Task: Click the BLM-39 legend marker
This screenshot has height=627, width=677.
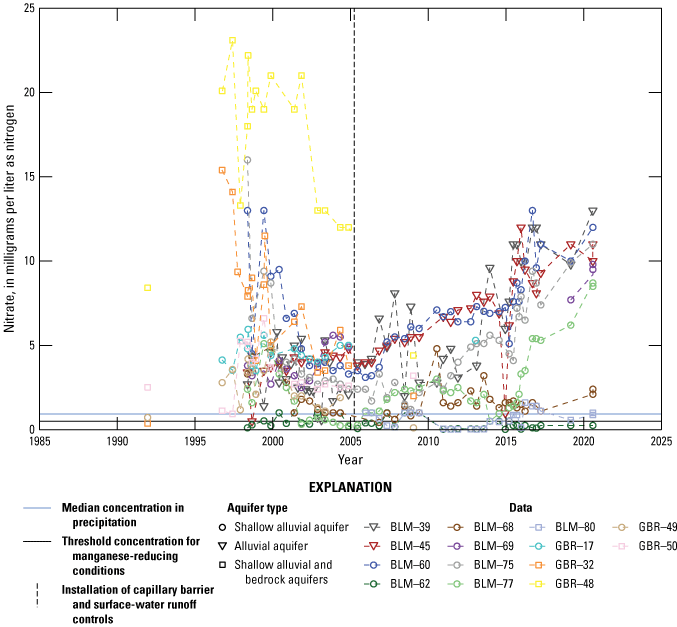Action: pos(374,527)
